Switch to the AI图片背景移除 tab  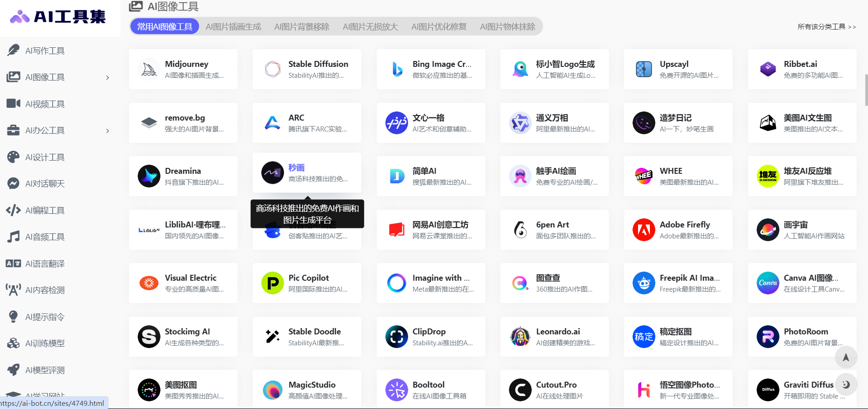(302, 27)
